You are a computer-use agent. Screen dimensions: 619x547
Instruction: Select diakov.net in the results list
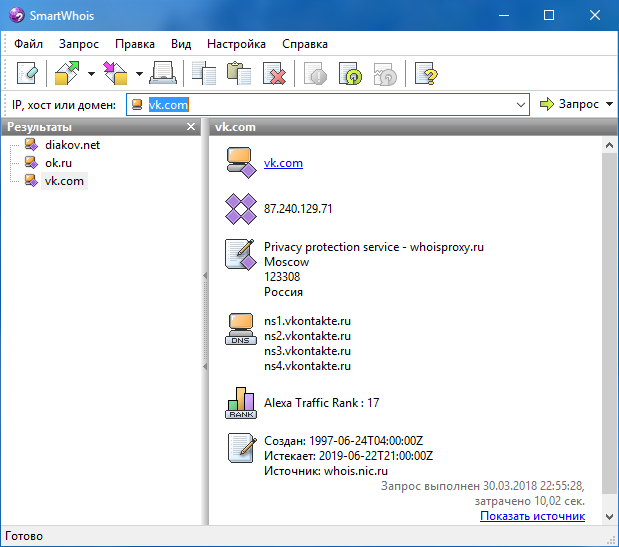click(71, 145)
